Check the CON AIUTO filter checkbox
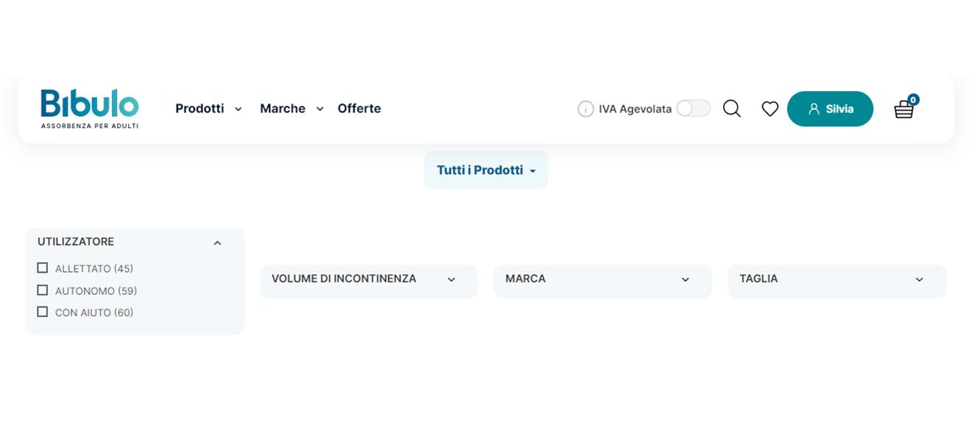Image resolution: width=980 pixels, height=436 pixels. click(43, 312)
